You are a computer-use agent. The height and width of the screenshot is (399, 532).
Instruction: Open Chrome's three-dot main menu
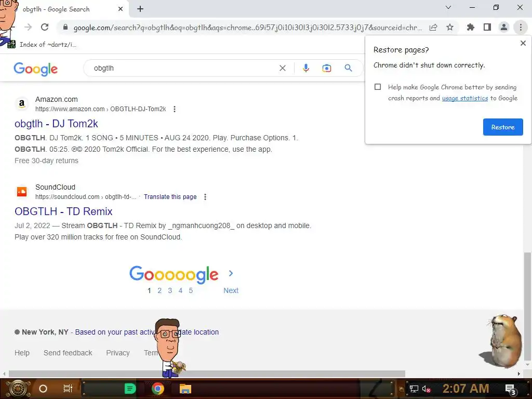[521, 27]
